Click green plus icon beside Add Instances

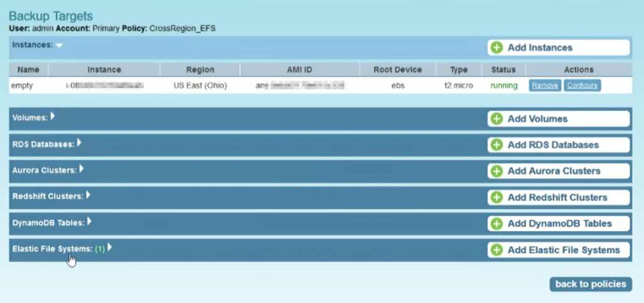pos(497,48)
